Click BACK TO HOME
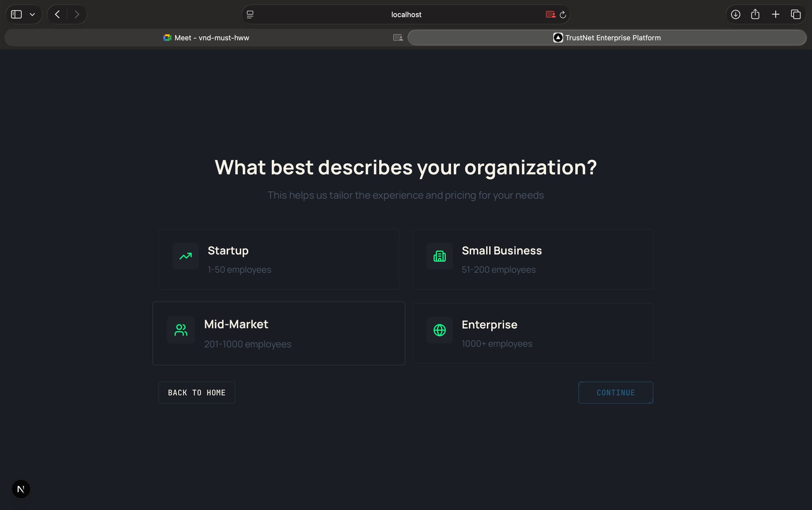This screenshot has height=510, width=812. (x=197, y=392)
